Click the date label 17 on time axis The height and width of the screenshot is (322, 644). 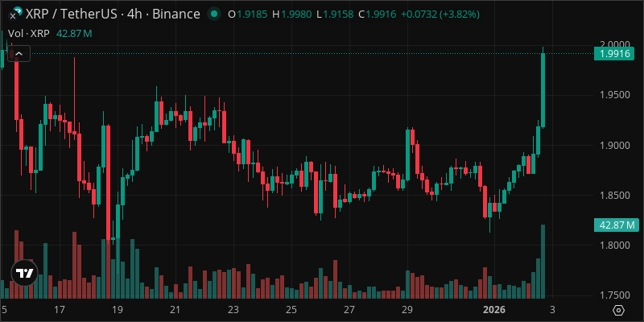coord(59,309)
